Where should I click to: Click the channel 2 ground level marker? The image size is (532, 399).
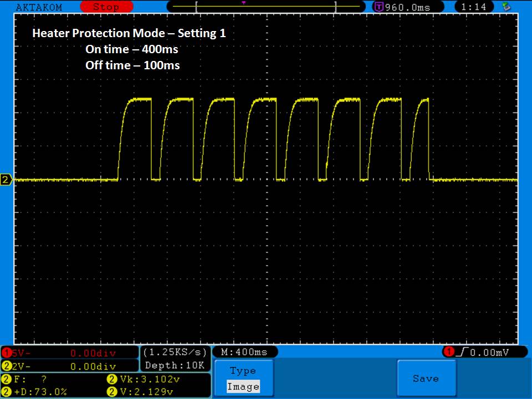7,180
